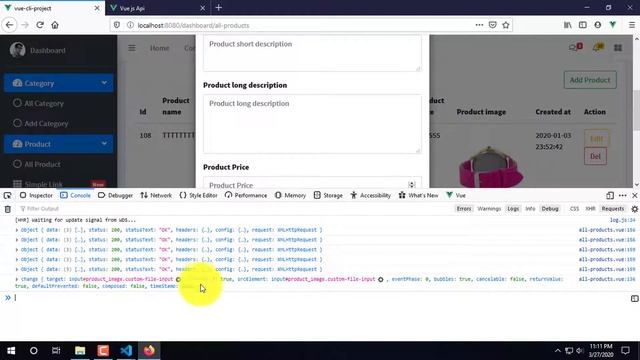The image size is (640, 360).
Task: Open the Style Editor devtools tab
Action: 198,196
